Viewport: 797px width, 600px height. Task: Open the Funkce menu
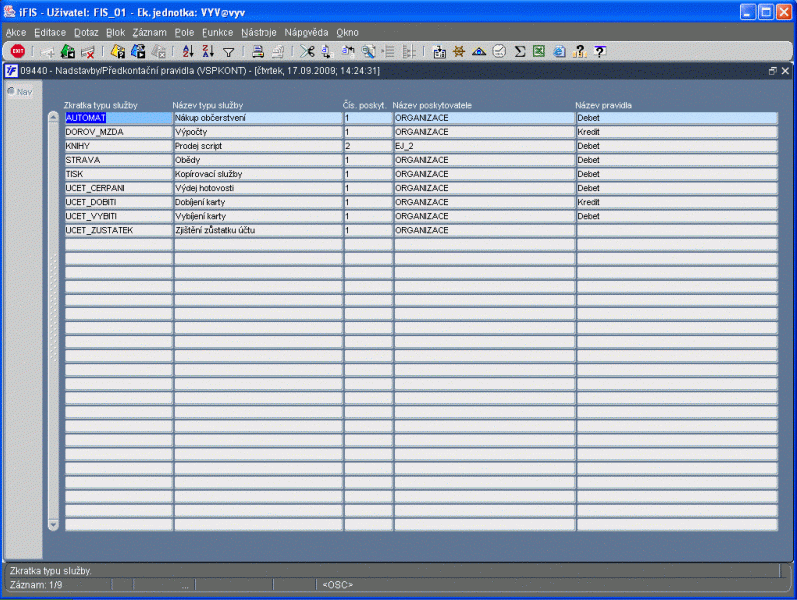tap(218, 33)
